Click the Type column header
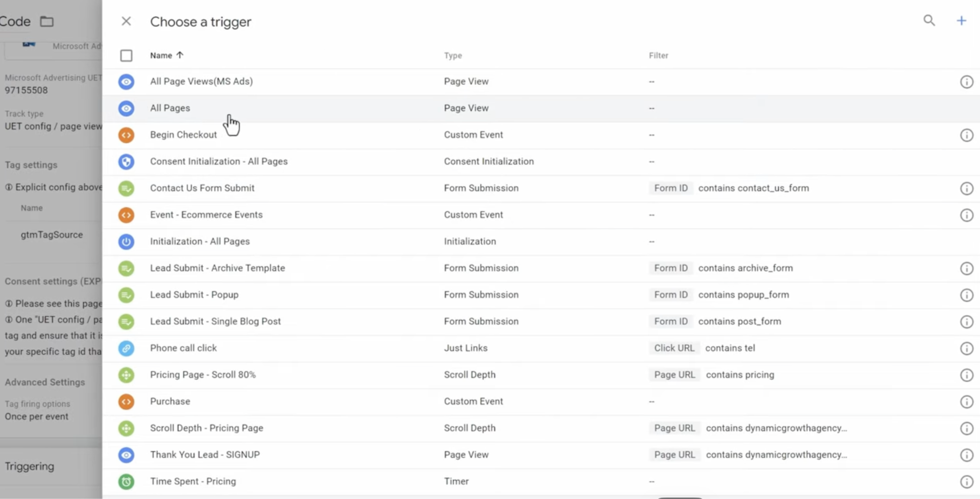This screenshot has width=980, height=499. tap(453, 56)
